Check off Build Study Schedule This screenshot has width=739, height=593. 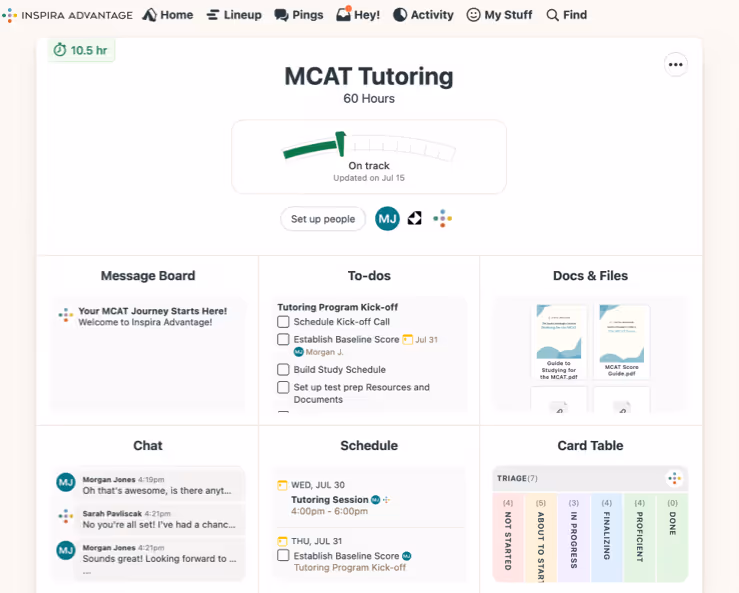point(283,370)
